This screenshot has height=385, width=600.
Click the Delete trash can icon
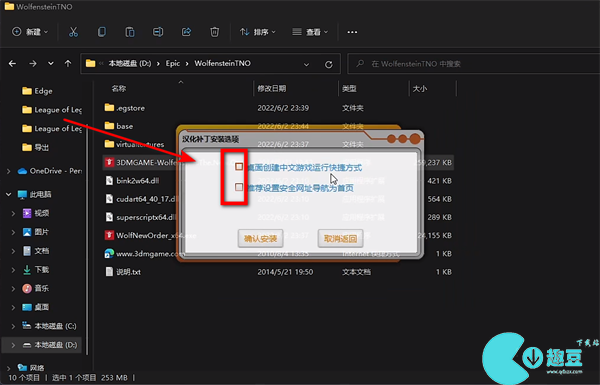pos(215,32)
